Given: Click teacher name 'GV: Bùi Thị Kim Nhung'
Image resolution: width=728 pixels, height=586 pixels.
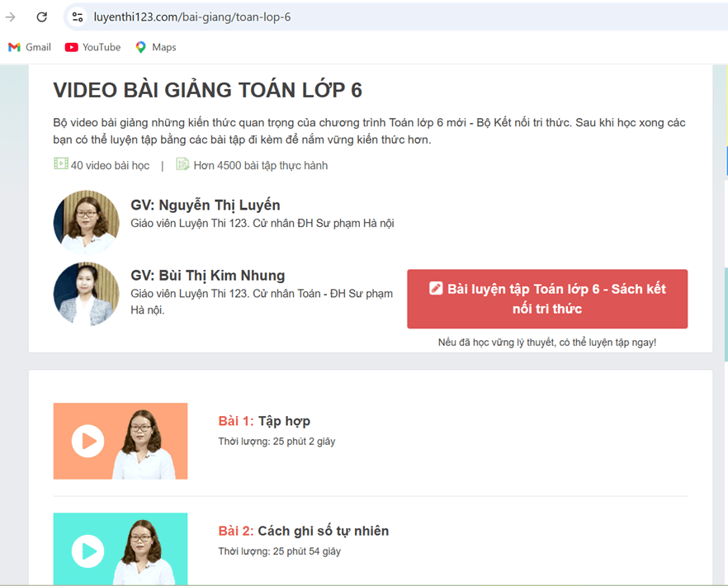Looking at the screenshot, I should click(207, 276).
